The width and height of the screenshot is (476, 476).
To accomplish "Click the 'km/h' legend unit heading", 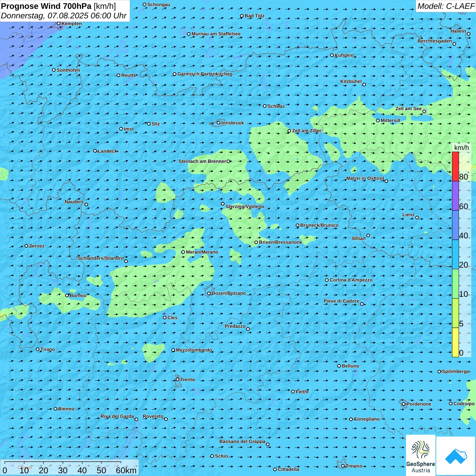I will [x=461, y=148].
